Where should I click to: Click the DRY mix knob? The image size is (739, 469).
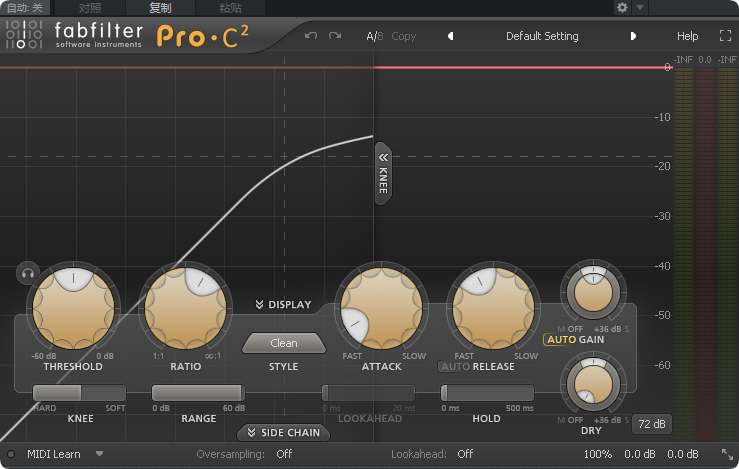(593, 383)
